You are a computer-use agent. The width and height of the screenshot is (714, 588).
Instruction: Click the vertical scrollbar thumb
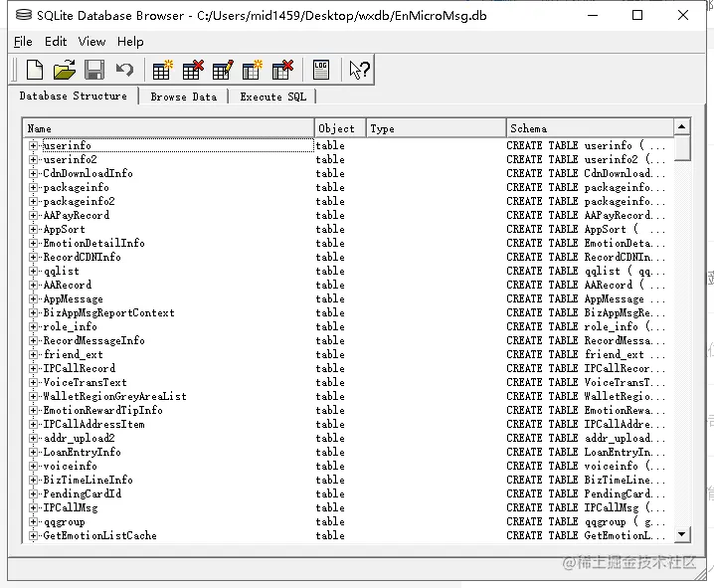[681, 148]
